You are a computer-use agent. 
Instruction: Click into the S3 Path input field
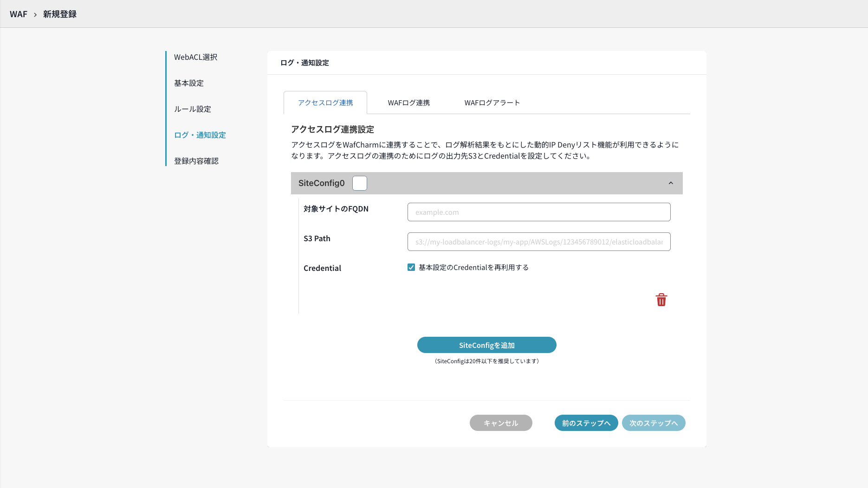(x=538, y=242)
